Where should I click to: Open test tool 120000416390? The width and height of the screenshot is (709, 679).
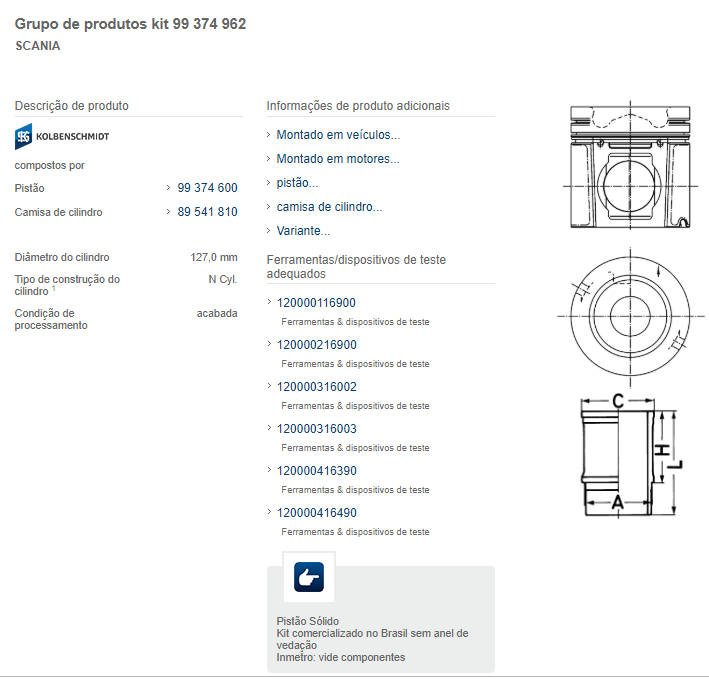(x=316, y=471)
